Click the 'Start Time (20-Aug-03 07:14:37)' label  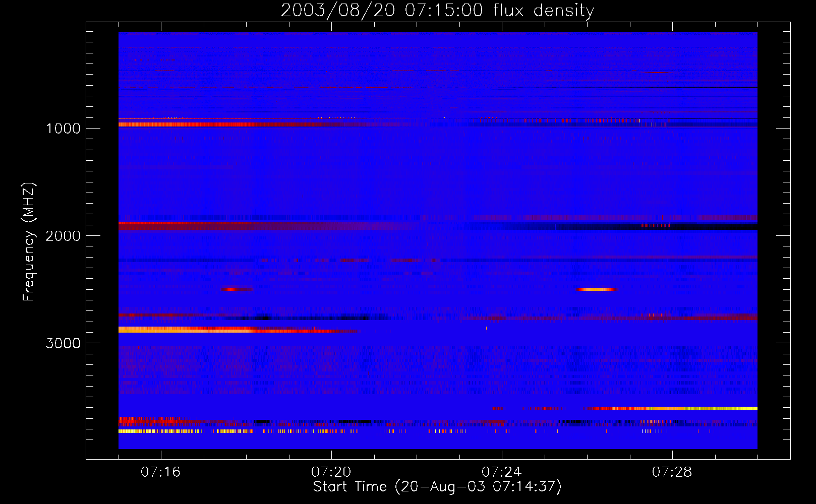[437, 487]
